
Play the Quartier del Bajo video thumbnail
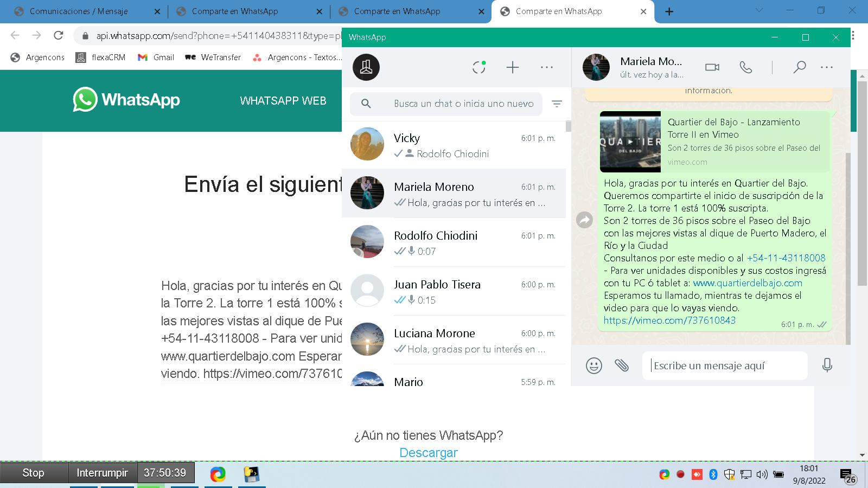tap(630, 142)
